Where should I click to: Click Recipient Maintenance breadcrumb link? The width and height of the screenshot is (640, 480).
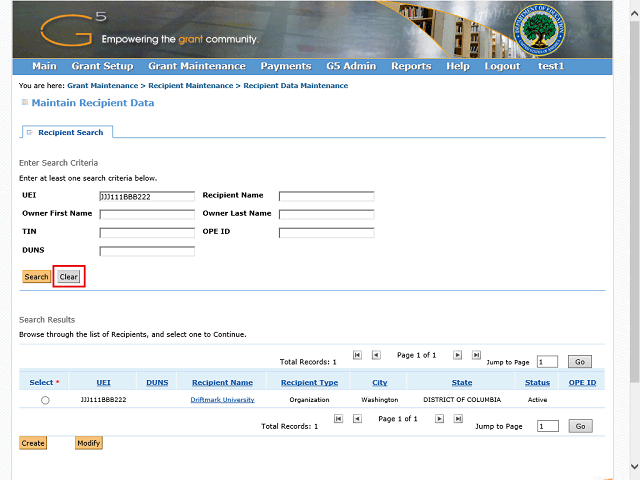pyautogui.click(x=191, y=86)
